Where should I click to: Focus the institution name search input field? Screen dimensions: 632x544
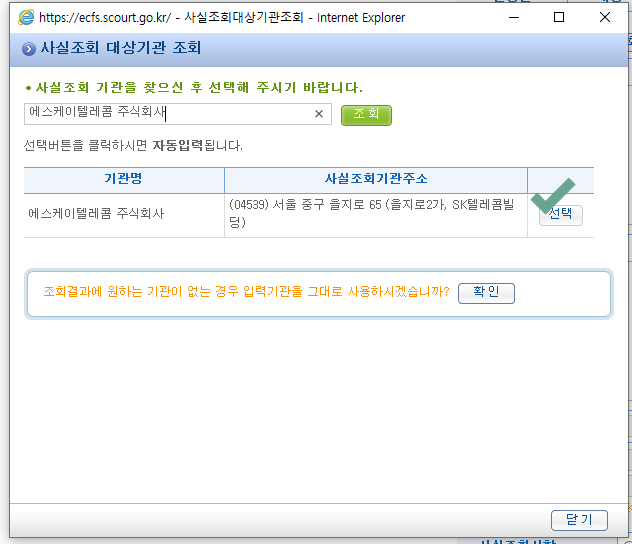point(178,114)
